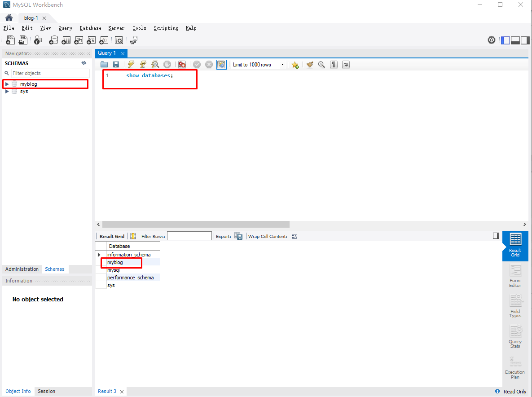Open inspector for the selected object
The image size is (532, 397).
pos(38,40)
